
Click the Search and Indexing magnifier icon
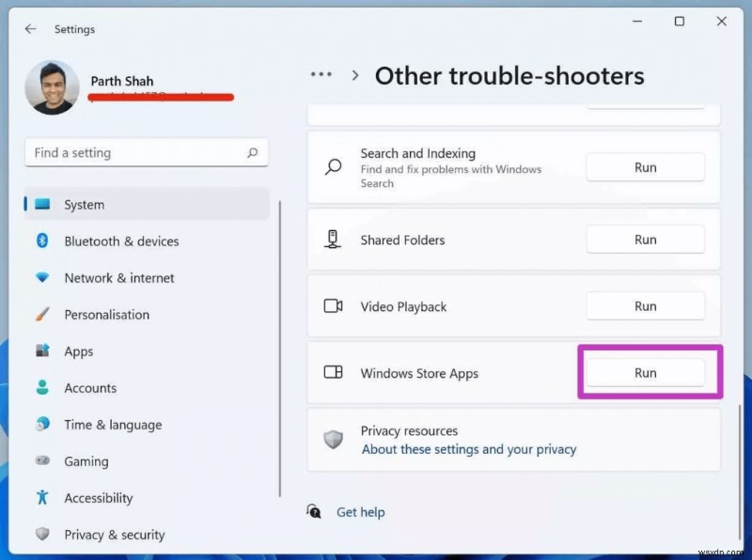(332, 166)
